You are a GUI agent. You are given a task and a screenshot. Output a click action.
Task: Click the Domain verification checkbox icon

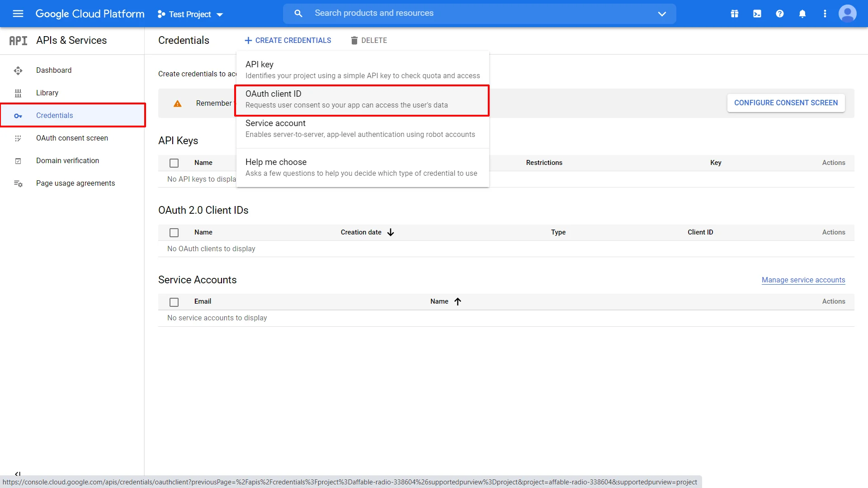pyautogui.click(x=18, y=161)
